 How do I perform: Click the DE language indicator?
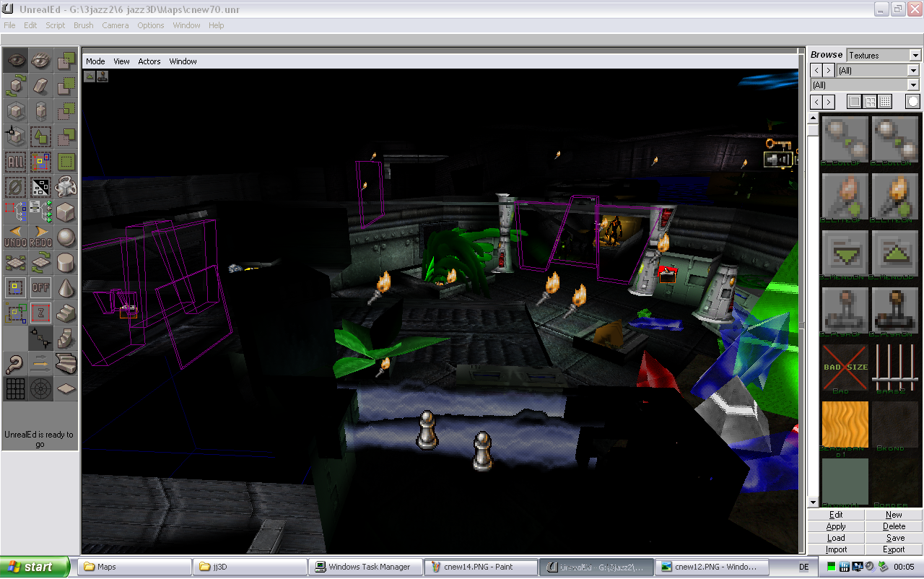pyautogui.click(x=804, y=567)
